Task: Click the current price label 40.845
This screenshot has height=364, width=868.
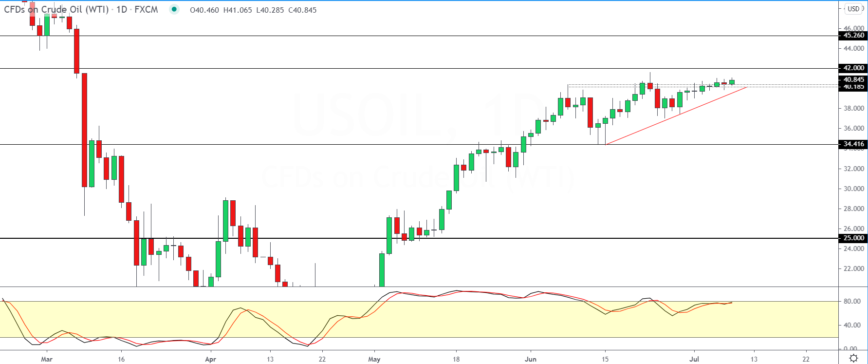Action: 852,79
